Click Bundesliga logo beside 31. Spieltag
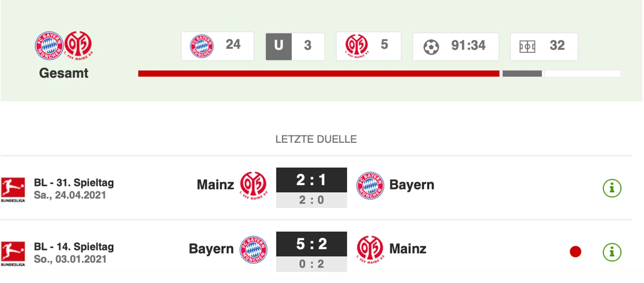 13,190
